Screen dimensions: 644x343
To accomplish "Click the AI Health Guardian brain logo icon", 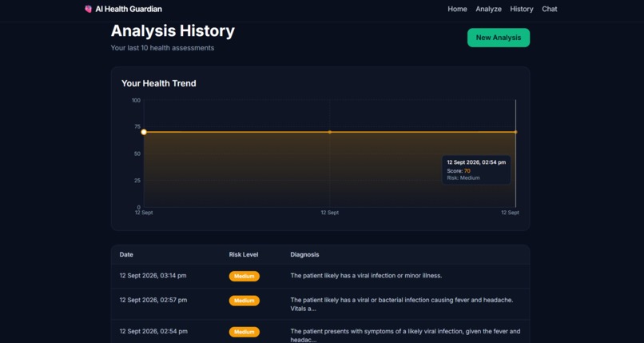I will (x=88, y=9).
